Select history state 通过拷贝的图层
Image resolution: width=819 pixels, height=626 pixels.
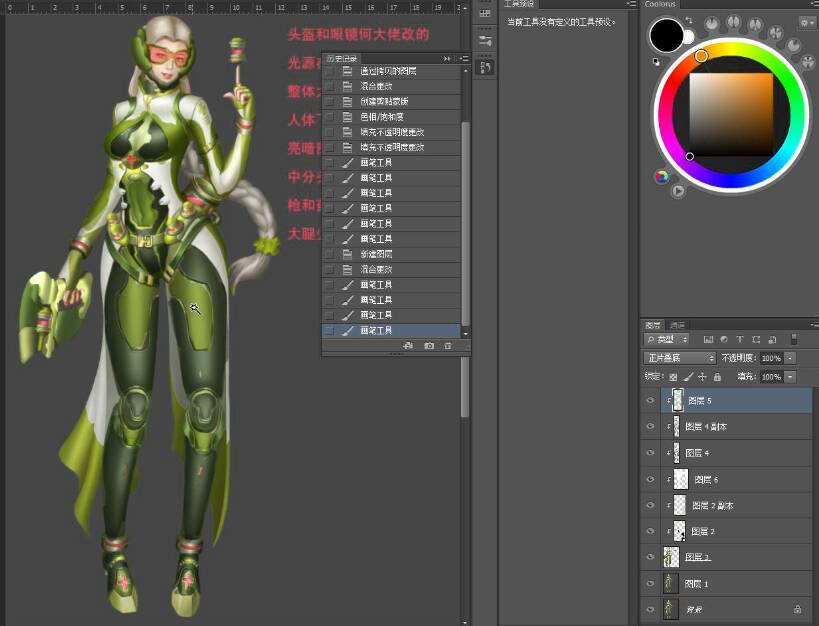391,71
